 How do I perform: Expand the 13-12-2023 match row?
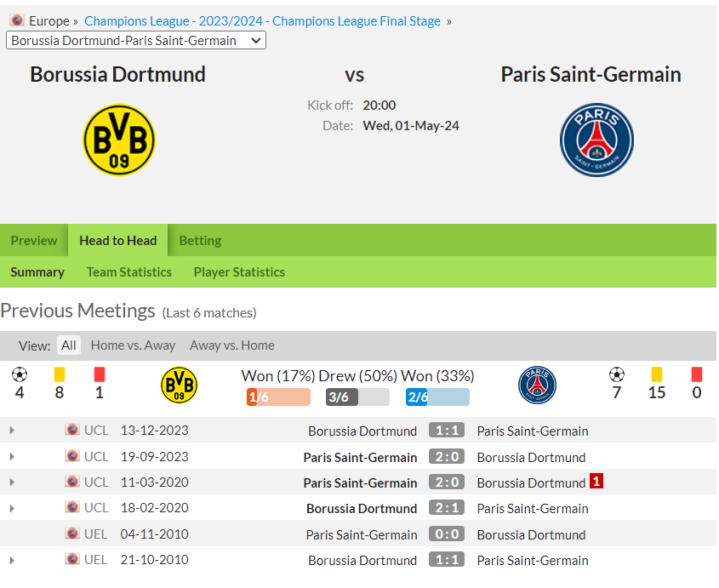(12, 431)
